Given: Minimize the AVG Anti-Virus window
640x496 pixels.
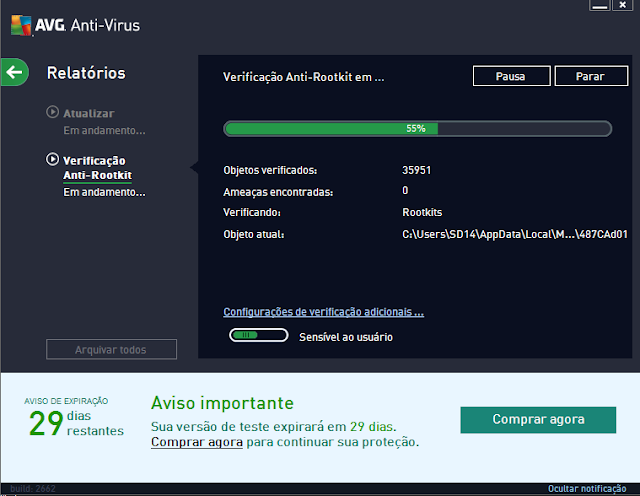Looking at the screenshot, I should coord(599,5).
